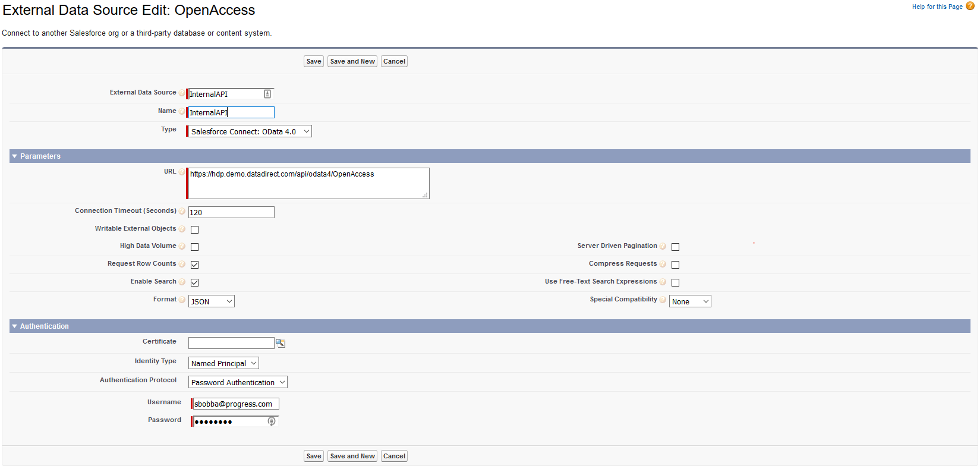Tick the Compress Requests checkbox
This screenshot has width=980, height=472.
pos(675,265)
